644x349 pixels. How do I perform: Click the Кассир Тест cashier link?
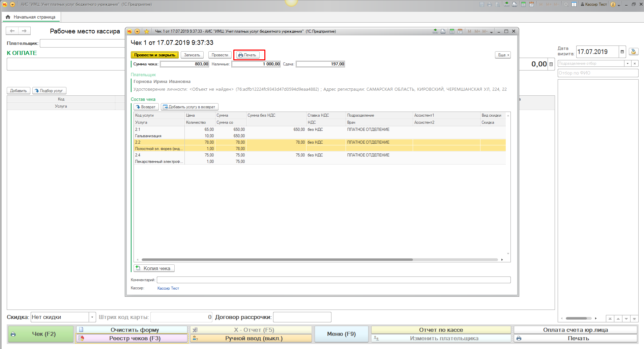pyautogui.click(x=168, y=288)
